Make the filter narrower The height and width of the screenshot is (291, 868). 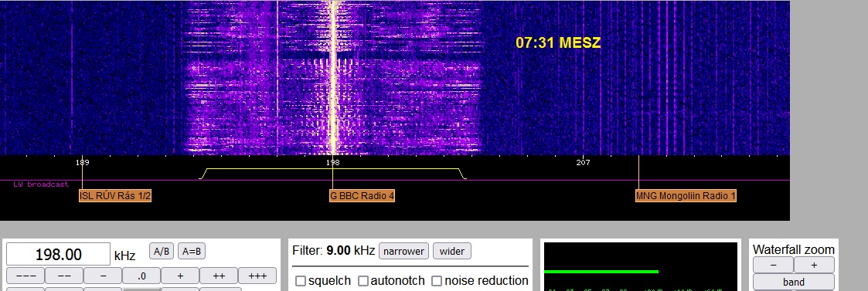coord(404,251)
